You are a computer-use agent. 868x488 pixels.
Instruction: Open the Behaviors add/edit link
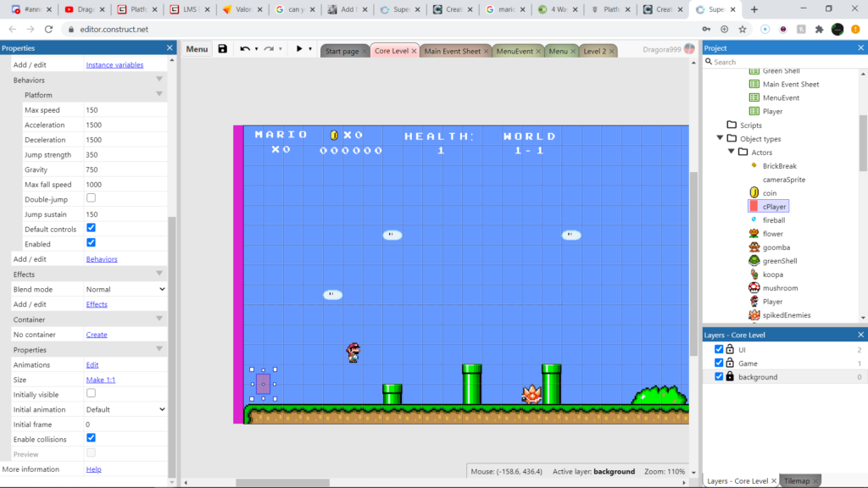click(102, 259)
